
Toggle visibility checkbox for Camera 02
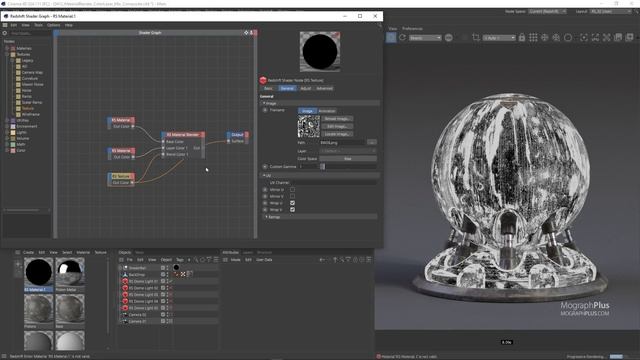point(163,315)
